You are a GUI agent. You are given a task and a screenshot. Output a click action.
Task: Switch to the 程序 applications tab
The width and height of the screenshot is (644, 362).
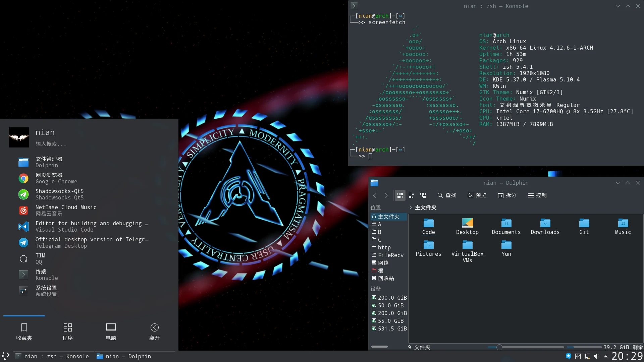pyautogui.click(x=67, y=331)
